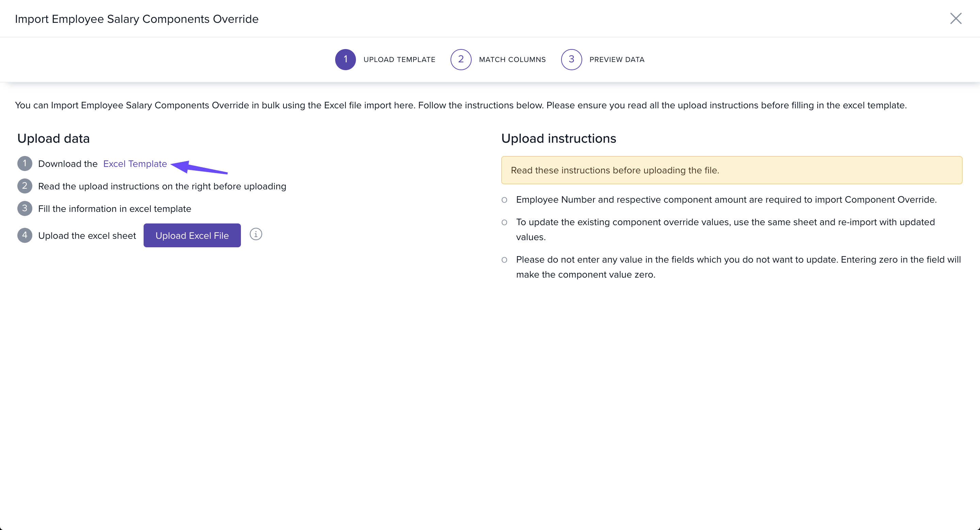Viewport: 980px width, 530px height.
Task: Click the bullet before 'Please do not enter' instruction
Action: coord(504,260)
